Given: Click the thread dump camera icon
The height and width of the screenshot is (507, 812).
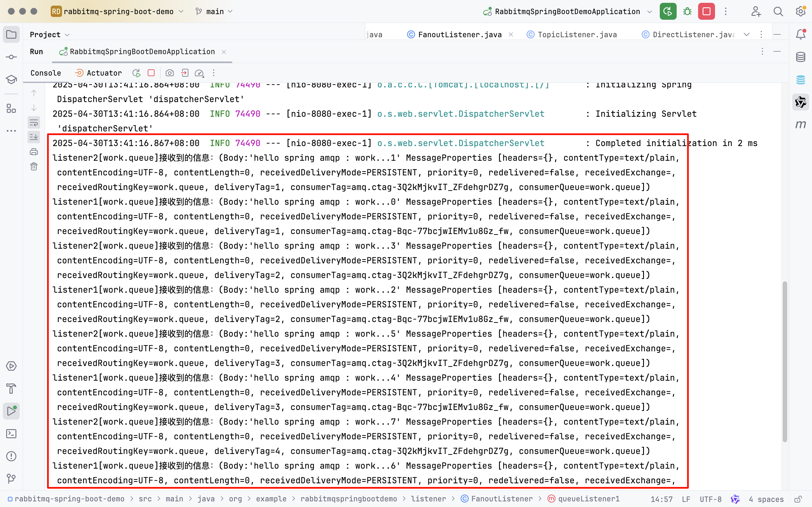Looking at the screenshot, I should (x=170, y=73).
